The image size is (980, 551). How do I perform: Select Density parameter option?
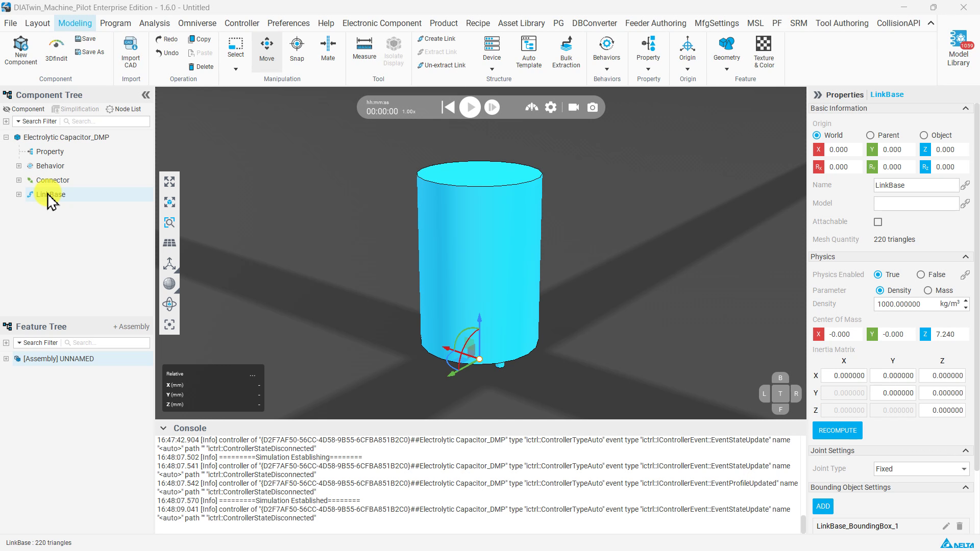[x=879, y=290]
